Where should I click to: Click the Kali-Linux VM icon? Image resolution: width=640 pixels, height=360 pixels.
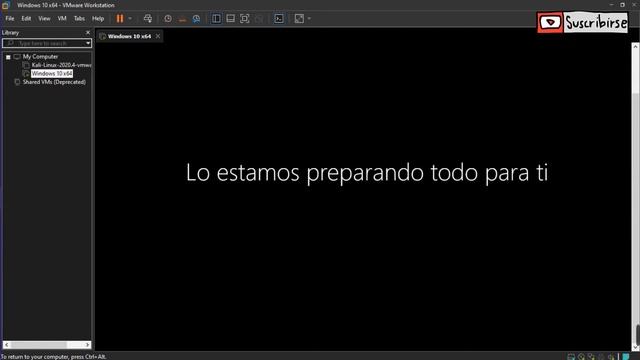click(x=26, y=65)
